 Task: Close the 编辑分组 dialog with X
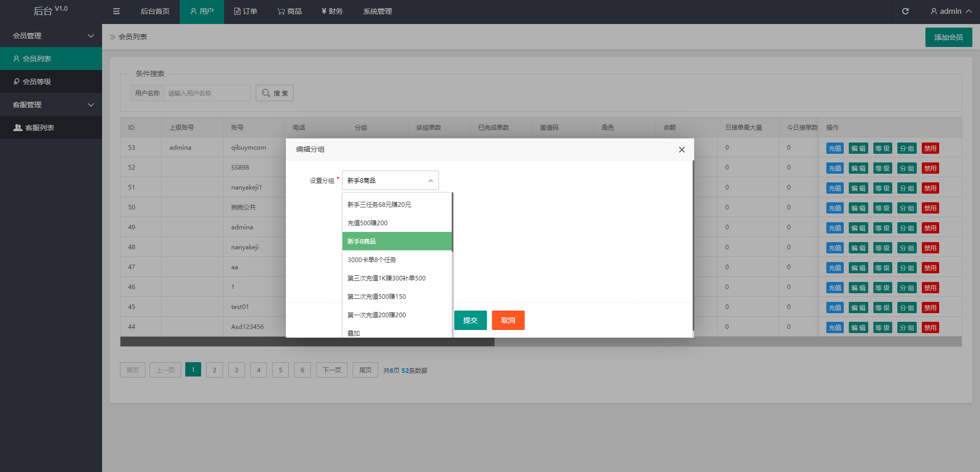[x=681, y=150]
